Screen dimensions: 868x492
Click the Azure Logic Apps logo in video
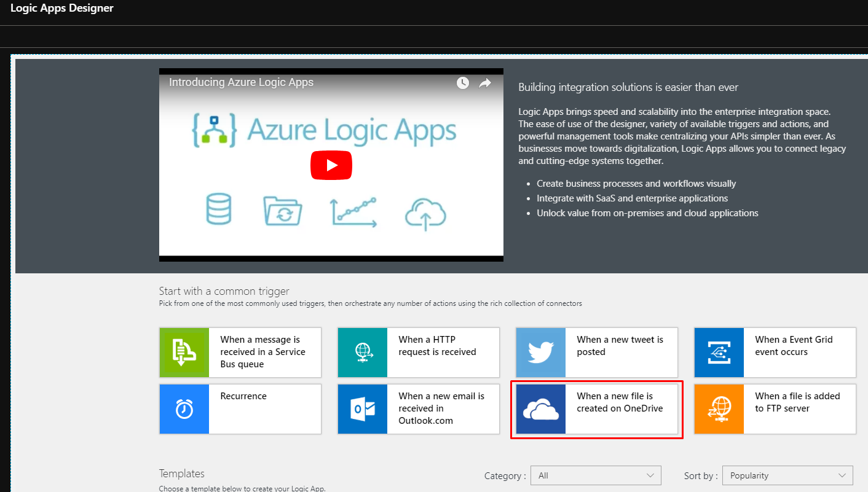(323, 130)
